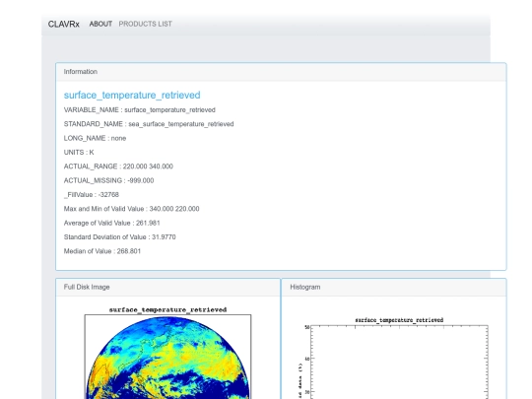Viewport: 532px width, 399px height.
Task: Click the Histogram panel header
Action: 394,288
